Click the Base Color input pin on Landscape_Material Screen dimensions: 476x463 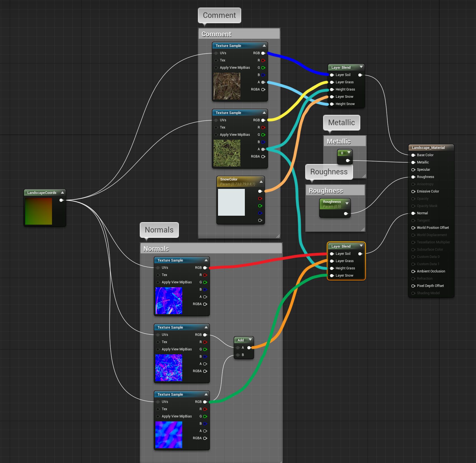(413, 155)
